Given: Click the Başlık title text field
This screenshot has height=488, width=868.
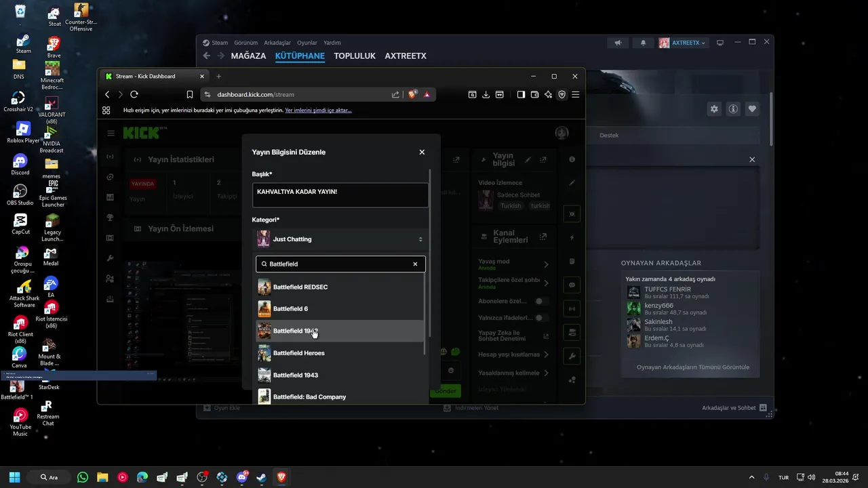Looking at the screenshot, I should (x=340, y=195).
